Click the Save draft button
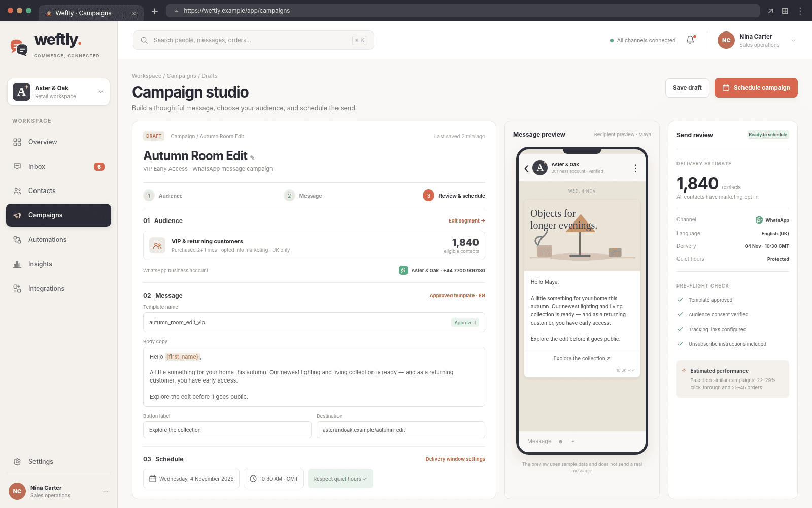This screenshot has height=508, width=812. click(687, 88)
